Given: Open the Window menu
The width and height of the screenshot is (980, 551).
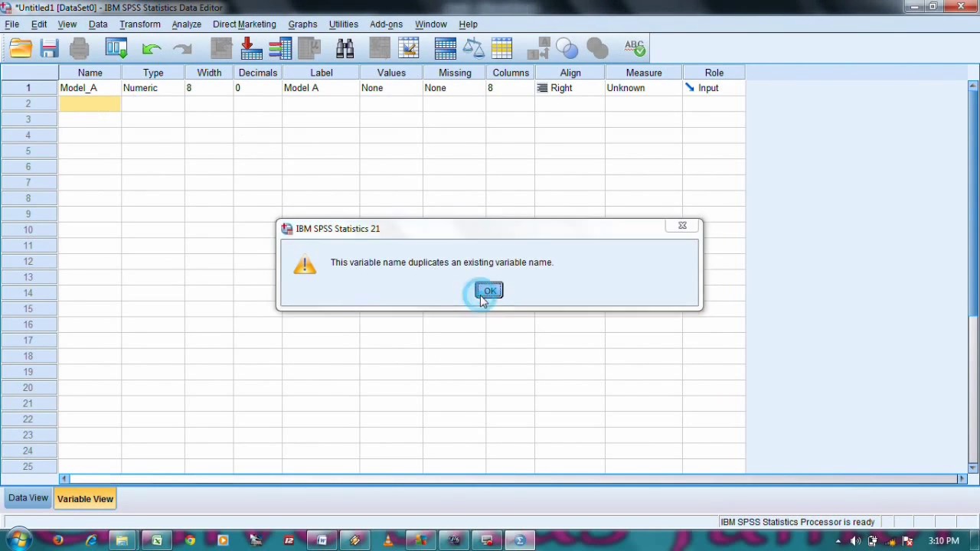Looking at the screenshot, I should point(431,24).
